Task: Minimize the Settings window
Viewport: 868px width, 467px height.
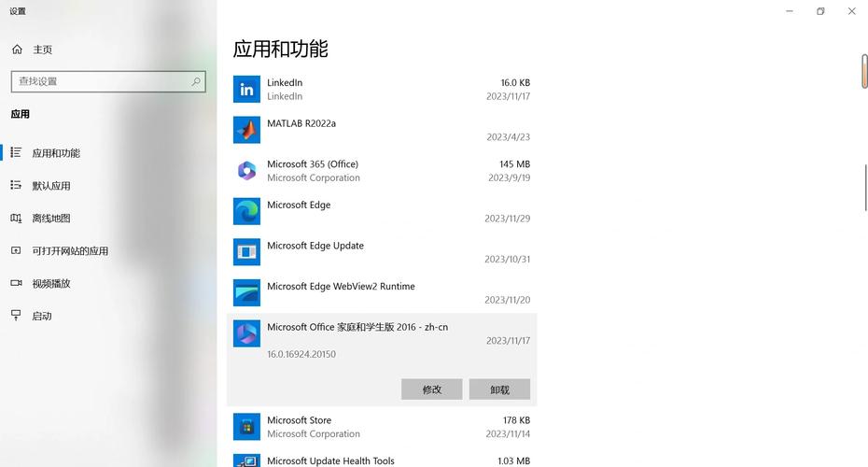Action: (x=790, y=11)
